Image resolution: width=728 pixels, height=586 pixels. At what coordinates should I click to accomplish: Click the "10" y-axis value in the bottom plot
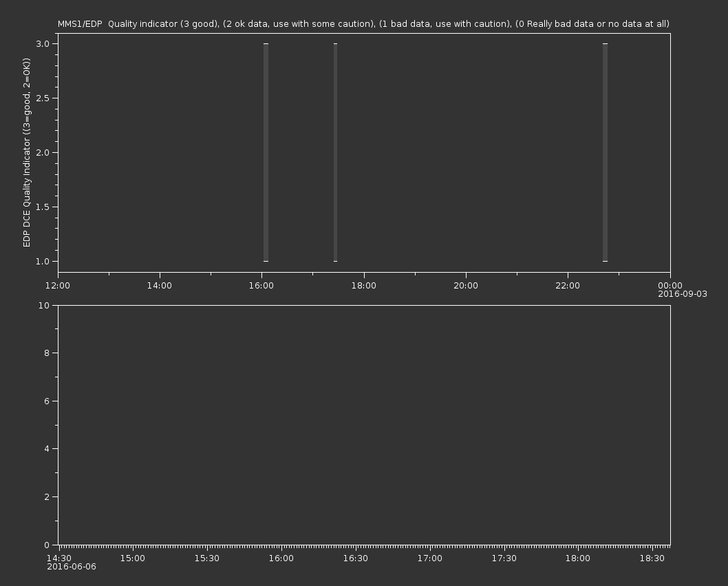point(44,305)
